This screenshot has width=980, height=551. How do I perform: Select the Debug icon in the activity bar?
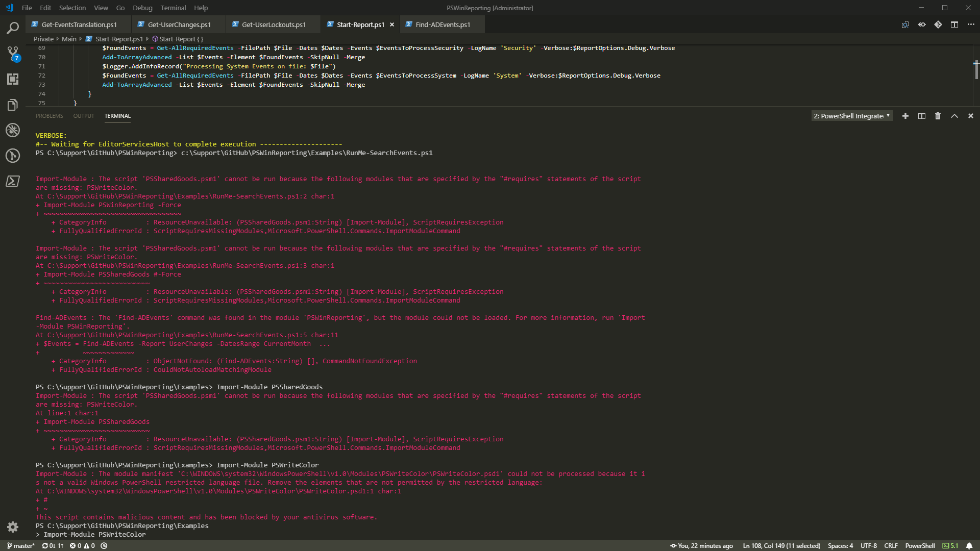[x=12, y=130]
